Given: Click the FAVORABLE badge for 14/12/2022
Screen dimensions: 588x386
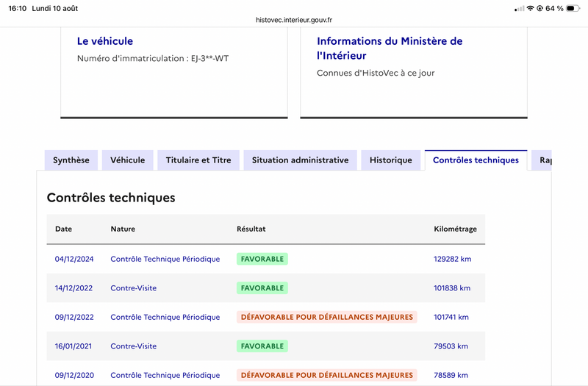Looking at the screenshot, I should (262, 288).
